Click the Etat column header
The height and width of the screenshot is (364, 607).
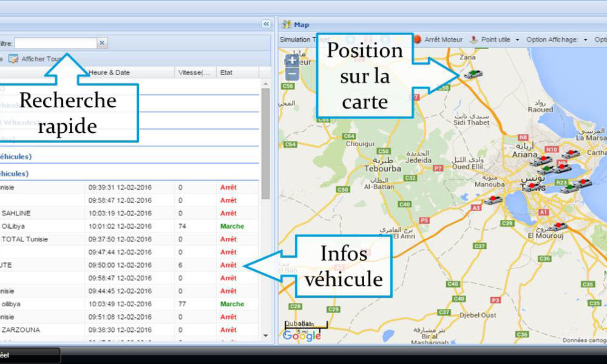click(x=226, y=72)
